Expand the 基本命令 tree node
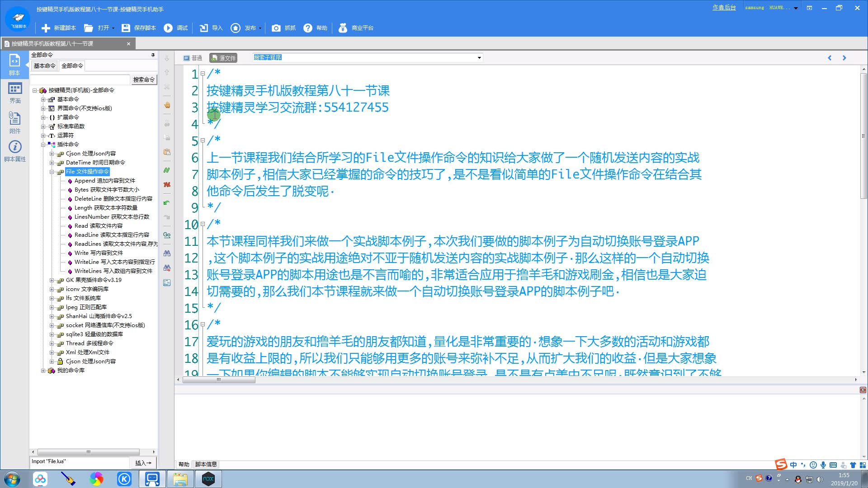The image size is (868, 488). pyautogui.click(x=43, y=99)
